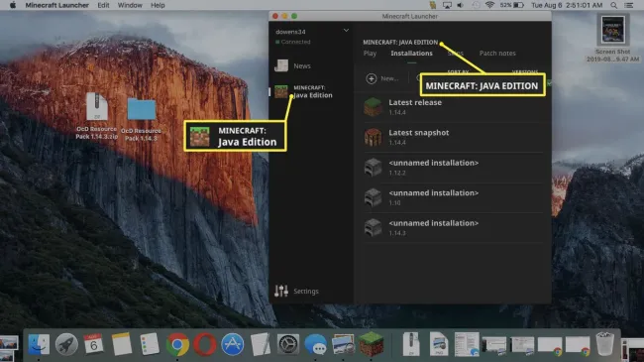Open Launchpad rocket icon in the Dock
This screenshot has width=644, height=362.
coord(66,344)
